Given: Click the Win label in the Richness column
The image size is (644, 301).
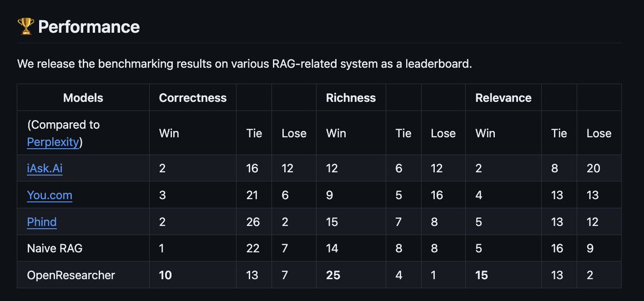Looking at the screenshot, I should 336,133.
